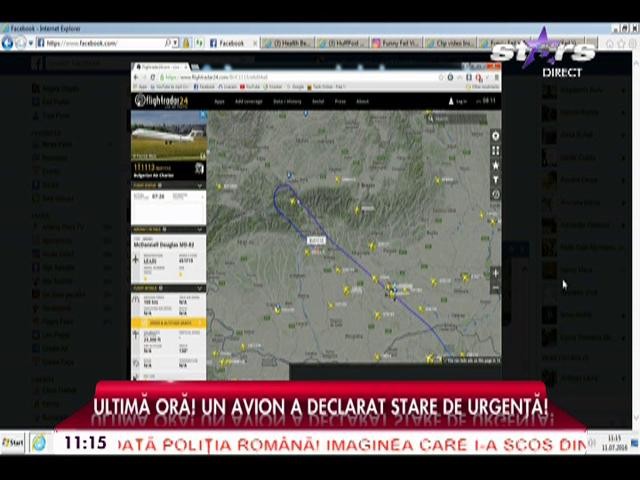The image size is (640, 480).
Task: Click the Internet Explorer taskbar icon
Action: pyautogui.click(x=40, y=443)
